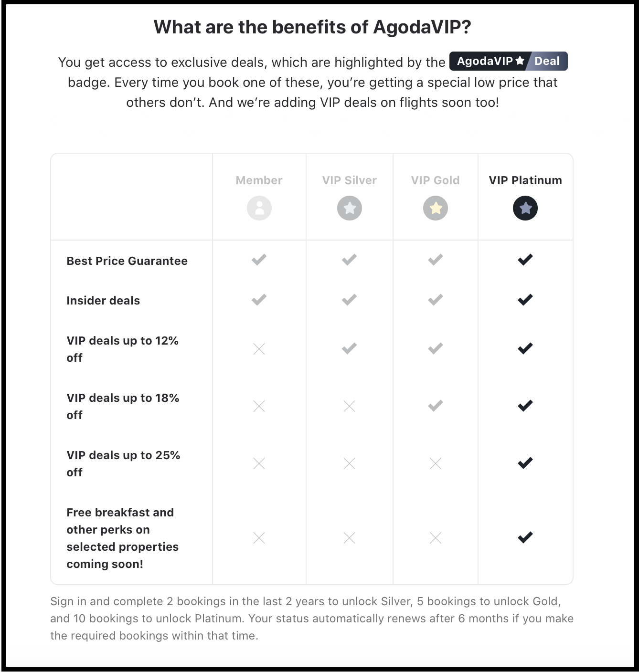639x672 pixels.
Task: Click Silver X mark for 18% deals
Action: [x=350, y=406]
